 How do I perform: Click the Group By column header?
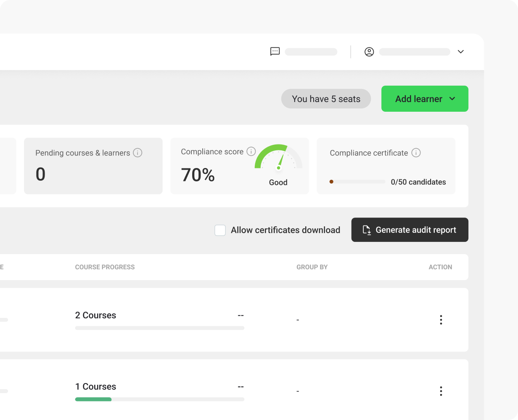coord(312,267)
